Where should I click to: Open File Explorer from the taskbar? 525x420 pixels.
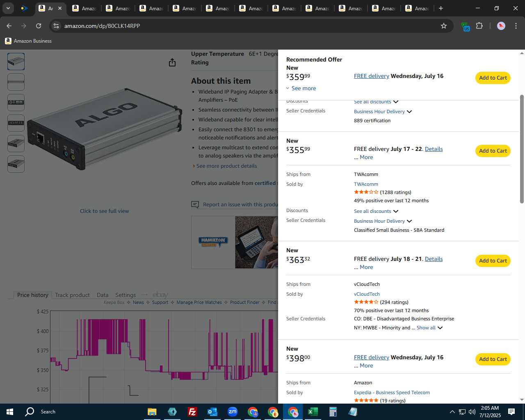pyautogui.click(x=152, y=412)
